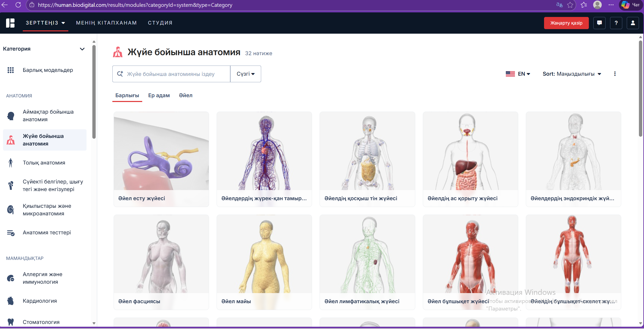Open the feedback chat icon
The width and height of the screenshot is (644, 329).
[x=599, y=23]
